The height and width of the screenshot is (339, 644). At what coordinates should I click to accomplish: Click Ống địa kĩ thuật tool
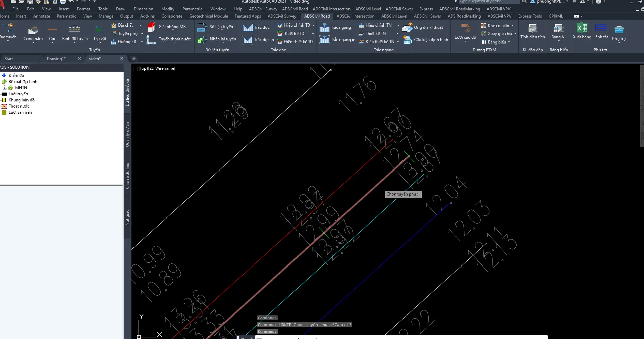(423, 27)
